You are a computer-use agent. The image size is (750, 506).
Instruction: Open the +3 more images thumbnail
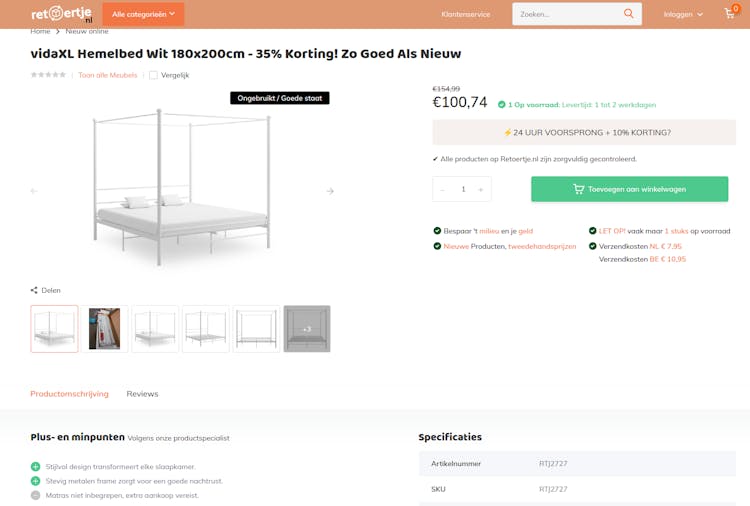click(307, 328)
